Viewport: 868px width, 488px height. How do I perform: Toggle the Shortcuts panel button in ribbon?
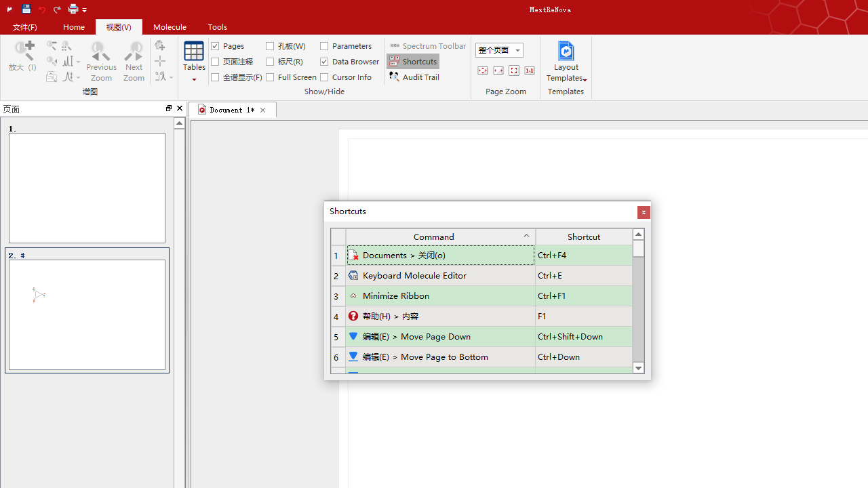tap(413, 62)
